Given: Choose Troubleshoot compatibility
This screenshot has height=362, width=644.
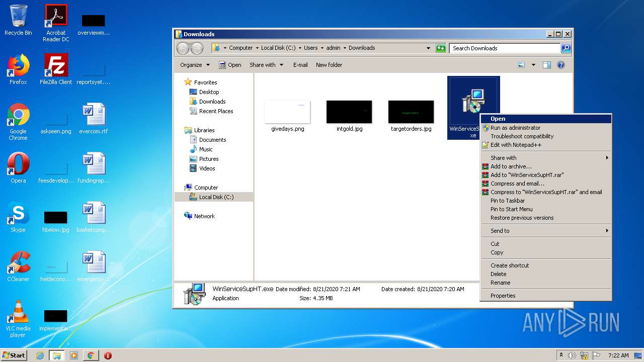Looking at the screenshot, I should pos(546,136).
